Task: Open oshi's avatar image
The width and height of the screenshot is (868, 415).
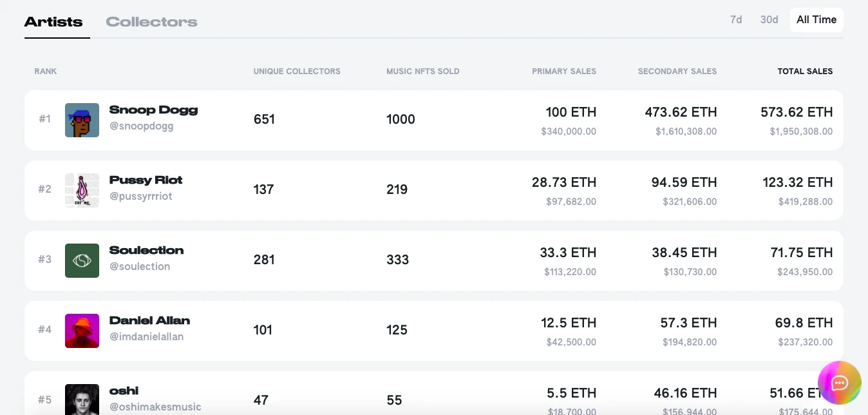Action: click(x=82, y=400)
